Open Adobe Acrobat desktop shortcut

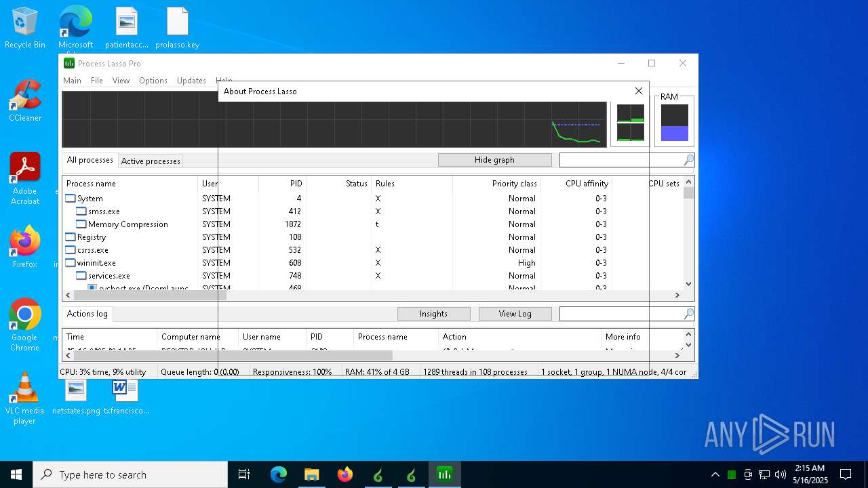pos(25,179)
